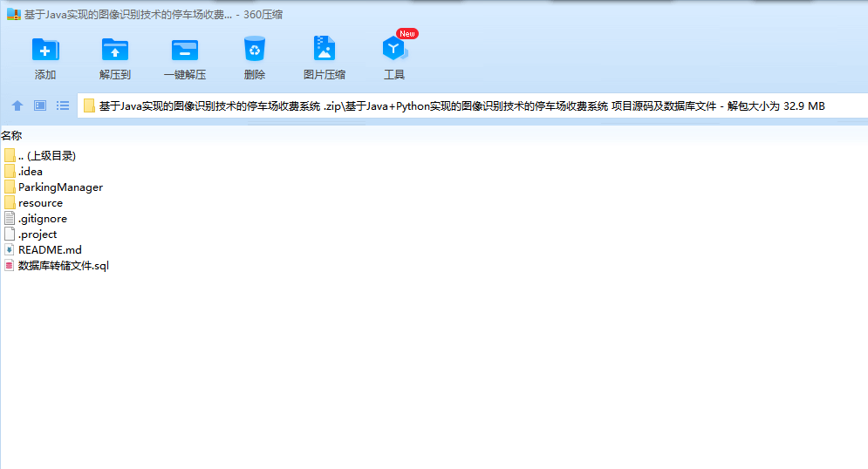The image size is (868, 469).
Task: Select the .idea folder icon
Action: click(10, 171)
